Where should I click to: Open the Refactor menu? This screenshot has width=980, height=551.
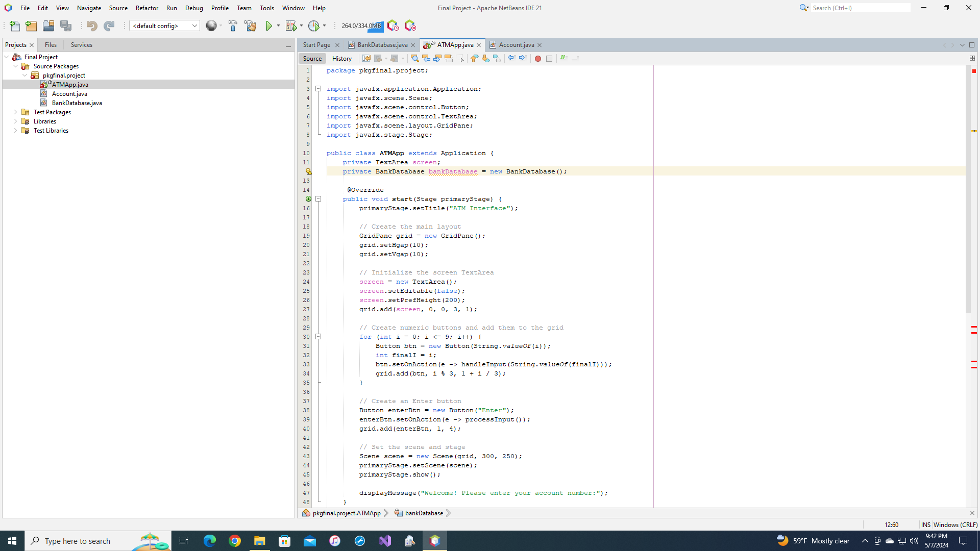(147, 8)
